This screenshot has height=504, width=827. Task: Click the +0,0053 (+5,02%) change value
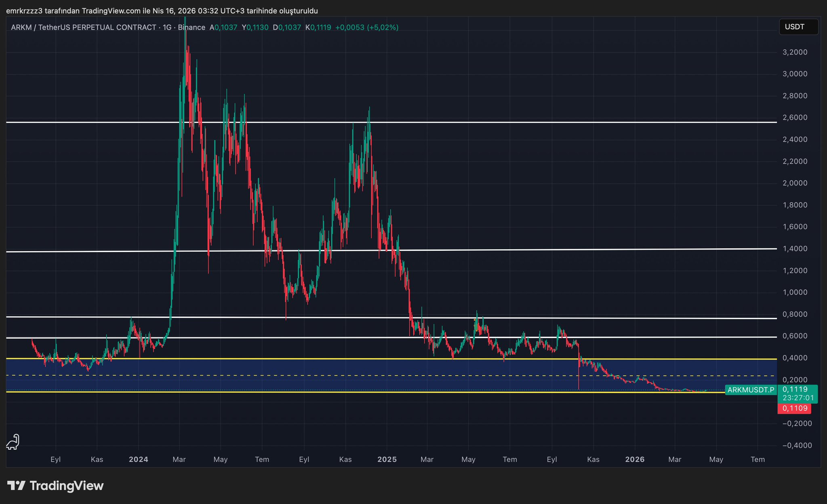click(x=367, y=27)
